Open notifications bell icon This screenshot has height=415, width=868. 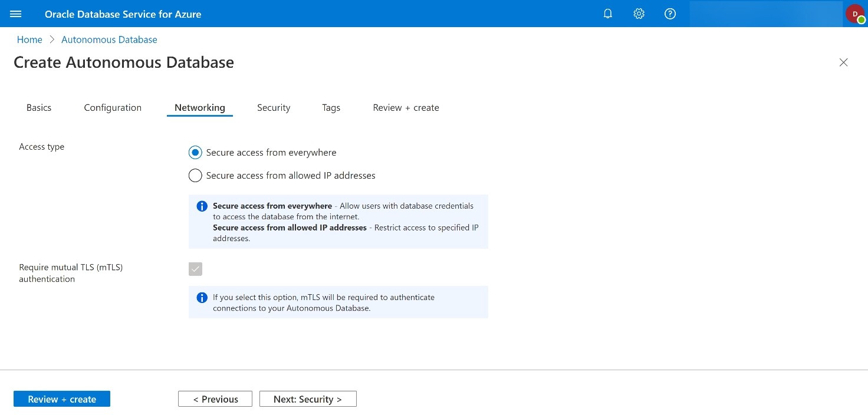[608, 14]
